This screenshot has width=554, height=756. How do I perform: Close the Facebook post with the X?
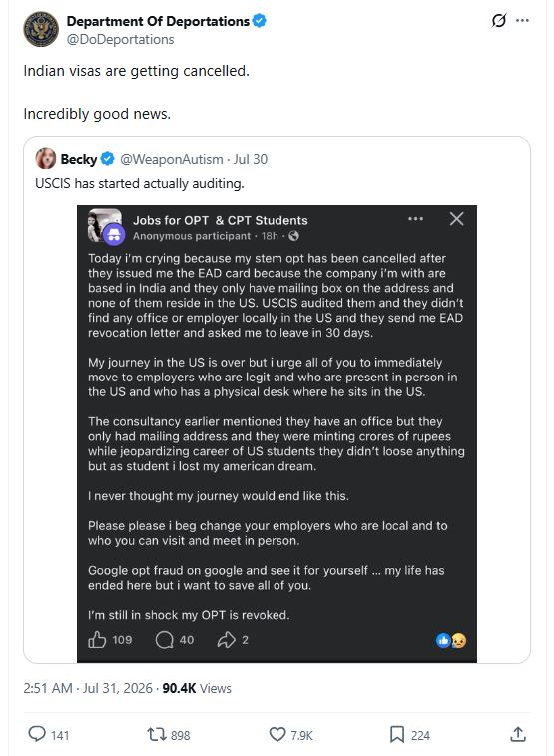pos(457,219)
